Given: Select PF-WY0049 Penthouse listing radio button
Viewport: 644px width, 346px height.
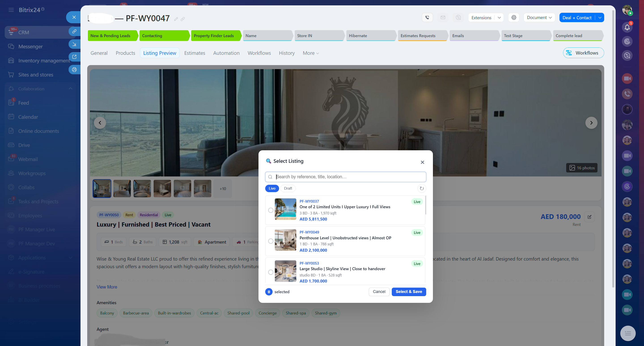Looking at the screenshot, I should click(x=271, y=241).
